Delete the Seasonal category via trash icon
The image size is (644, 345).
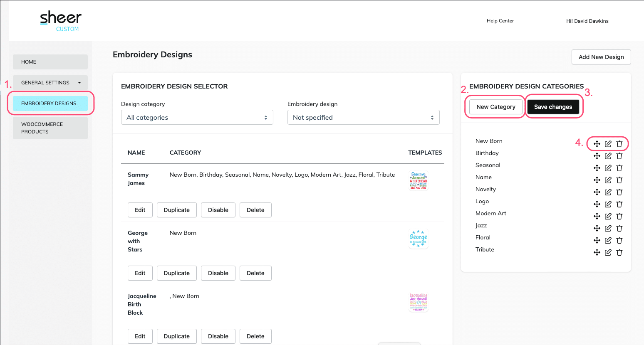(x=619, y=168)
